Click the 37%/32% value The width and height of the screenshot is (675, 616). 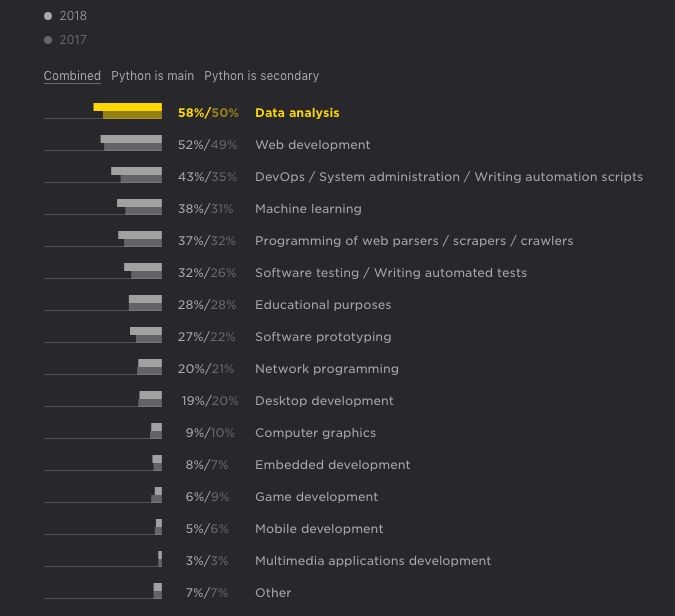(207, 241)
